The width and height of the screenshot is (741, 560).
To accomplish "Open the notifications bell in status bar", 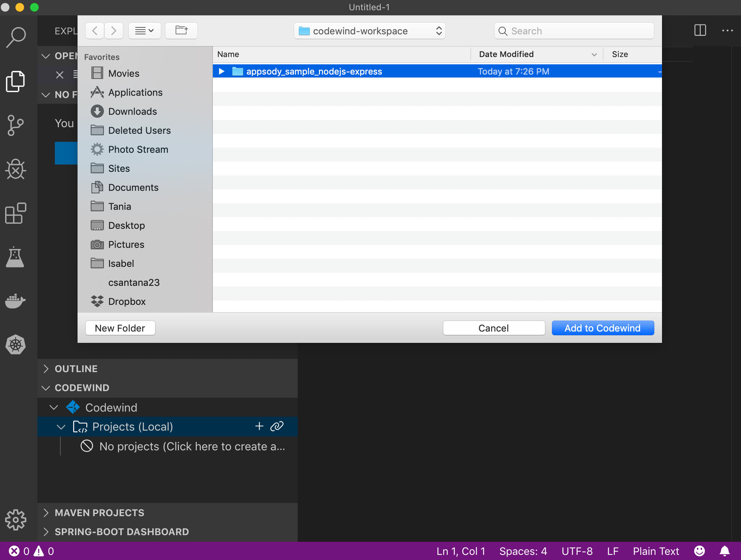I will point(725,551).
